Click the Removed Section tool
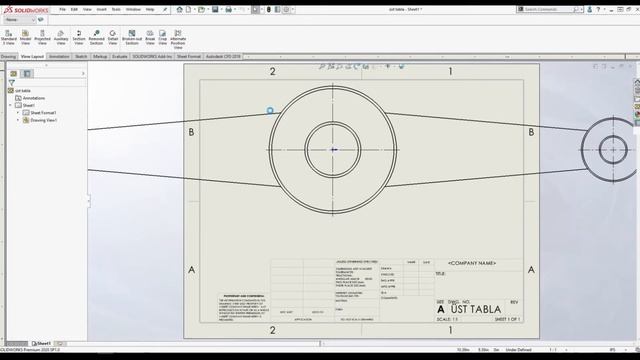The height and width of the screenshot is (360, 640). click(x=96, y=38)
